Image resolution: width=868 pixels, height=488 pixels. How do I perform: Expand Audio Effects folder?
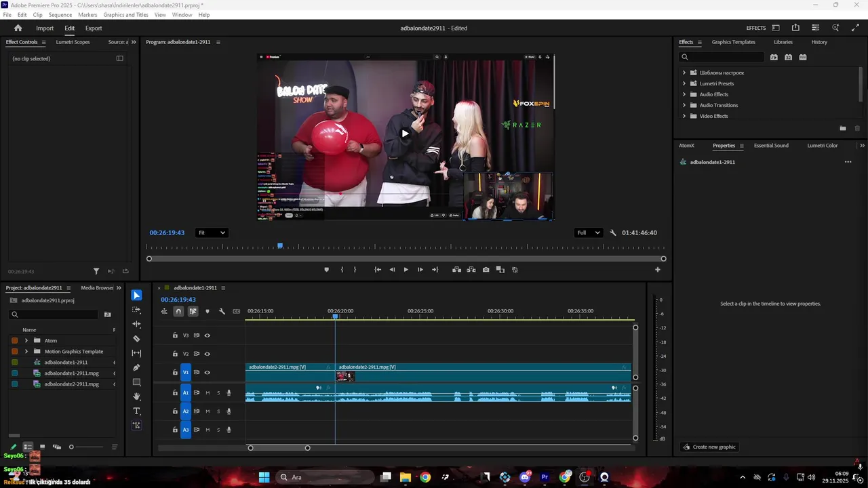[684, 94]
